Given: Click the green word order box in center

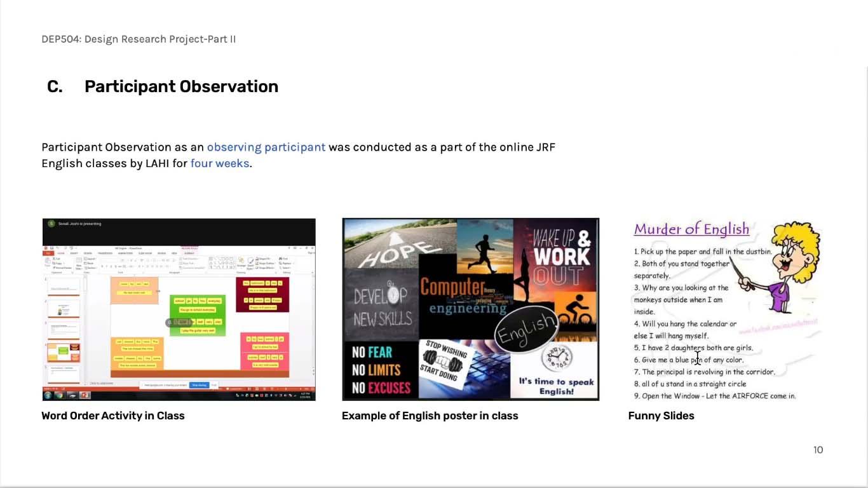Looking at the screenshot, I should [x=197, y=315].
